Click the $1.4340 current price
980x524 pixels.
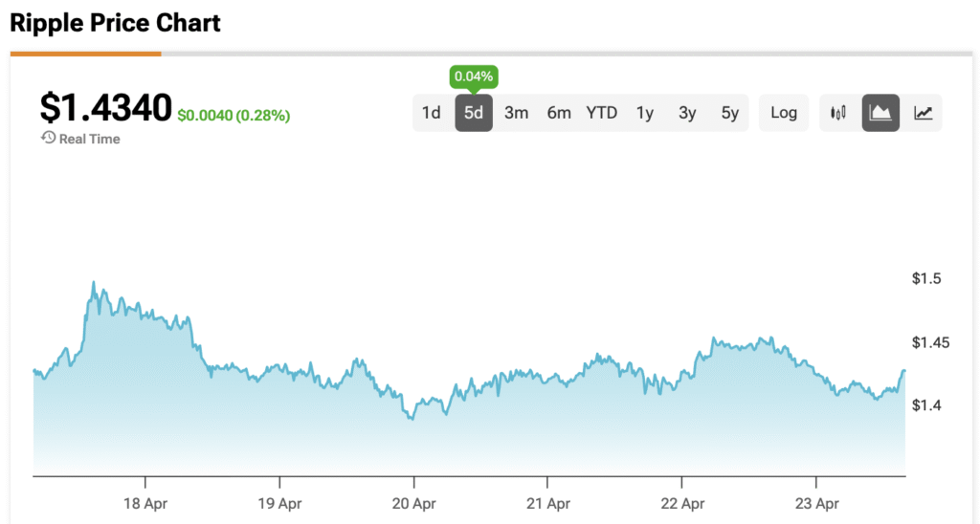[105, 108]
